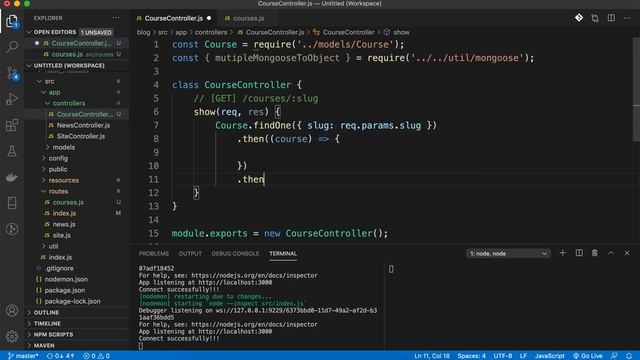Open the Explorer view in activity bar
640x360 pixels.
pos(12,21)
